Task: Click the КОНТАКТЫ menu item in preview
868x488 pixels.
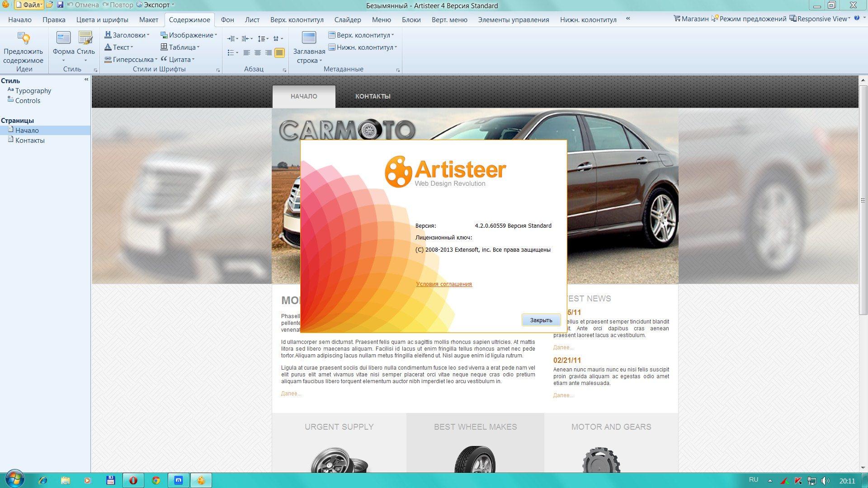Action: coord(373,96)
